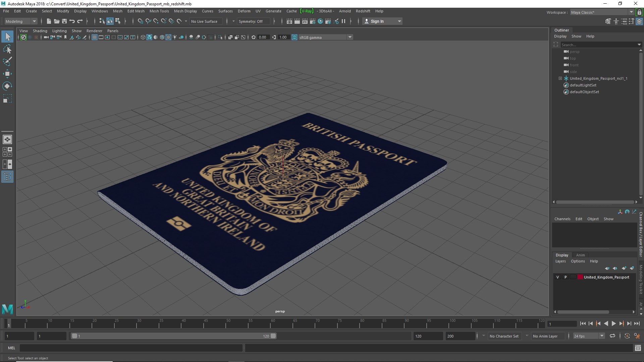Click the time range slider bar

(x=173, y=336)
